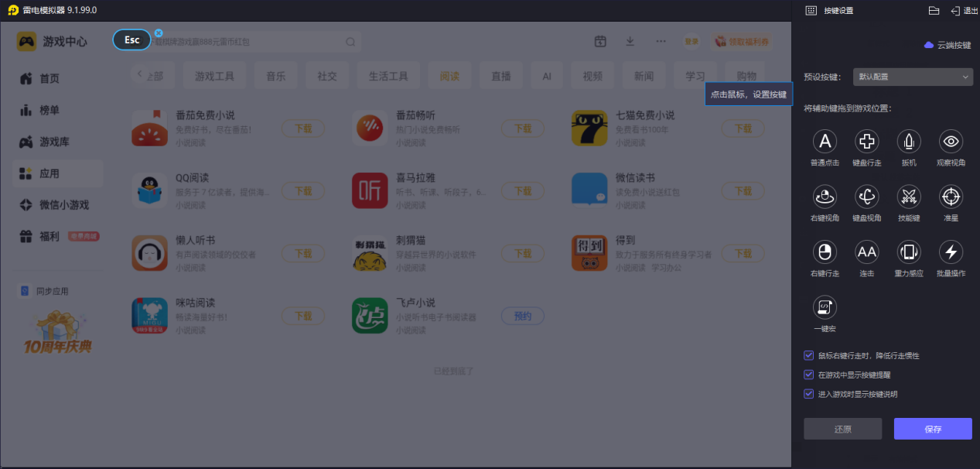Open the folder icon in key settings header
Screen dimensions: 980x469
pos(934,11)
